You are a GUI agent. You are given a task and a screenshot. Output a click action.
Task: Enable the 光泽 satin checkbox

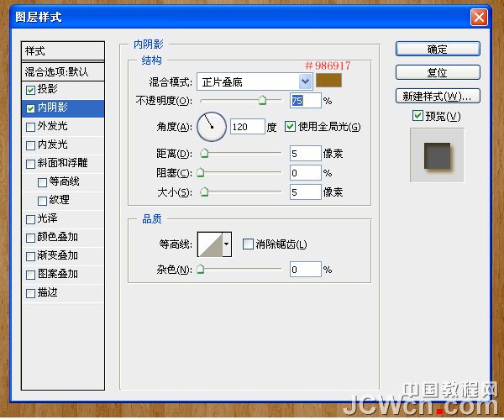coord(30,219)
